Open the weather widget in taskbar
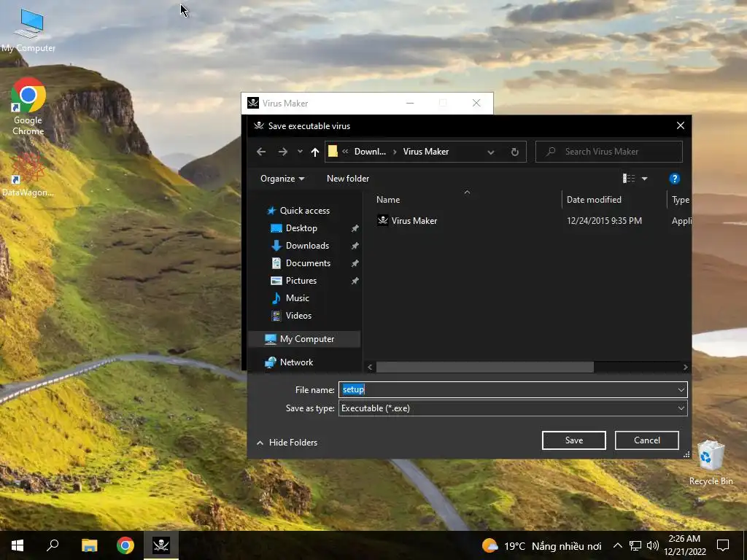Viewport: 747px width, 560px height. coord(542,545)
